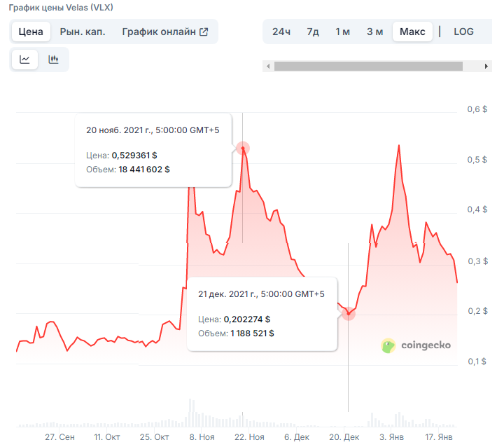Click the 20 нояб. peak marker dot
Viewport: 504px width, 447px height.
click(243, 148)
